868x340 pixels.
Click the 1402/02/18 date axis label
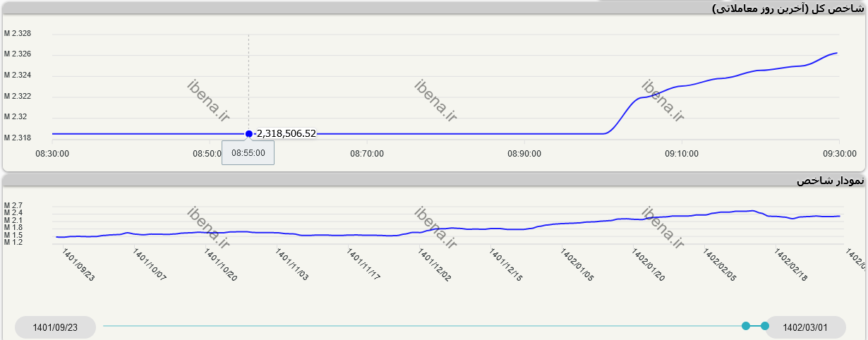[791, 265]
